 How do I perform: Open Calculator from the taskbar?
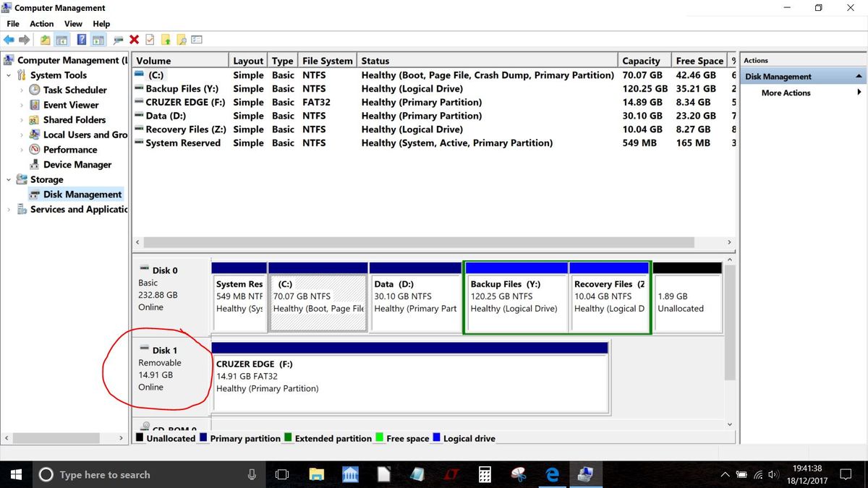click(485, 475)
